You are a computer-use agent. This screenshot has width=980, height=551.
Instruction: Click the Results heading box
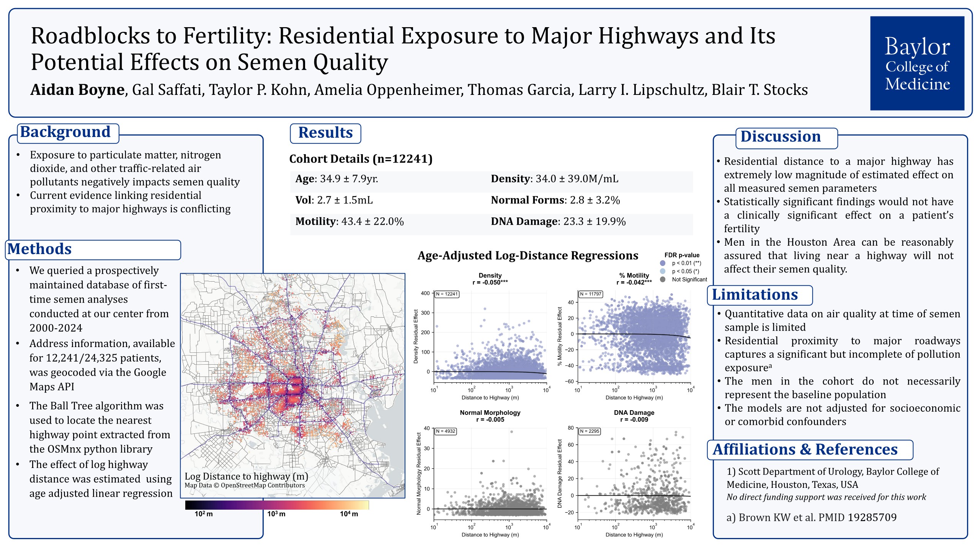(x=325, y=133)
